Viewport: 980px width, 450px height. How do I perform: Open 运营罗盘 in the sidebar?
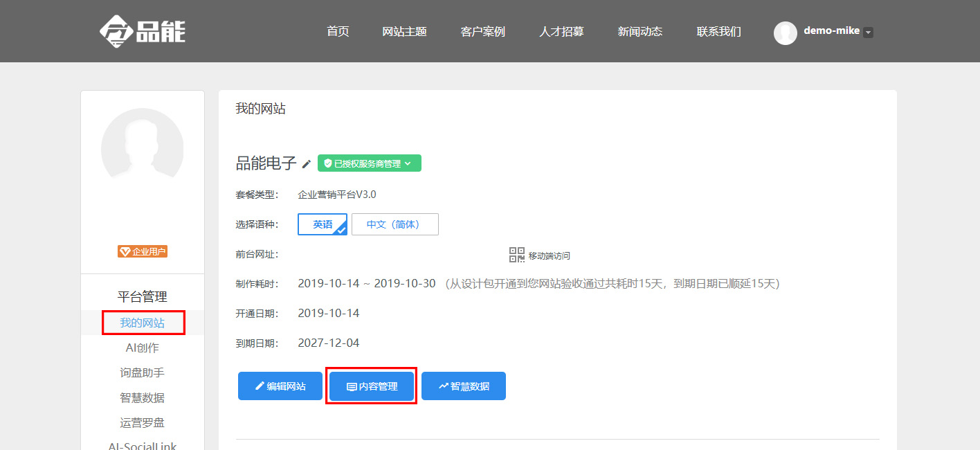tap(143, 422)
